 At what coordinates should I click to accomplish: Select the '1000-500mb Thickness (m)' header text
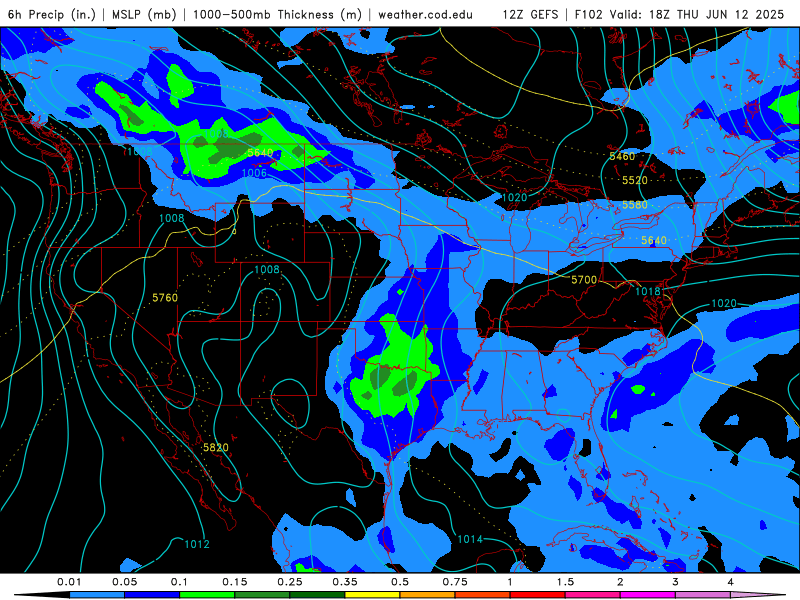click(277, 14)
